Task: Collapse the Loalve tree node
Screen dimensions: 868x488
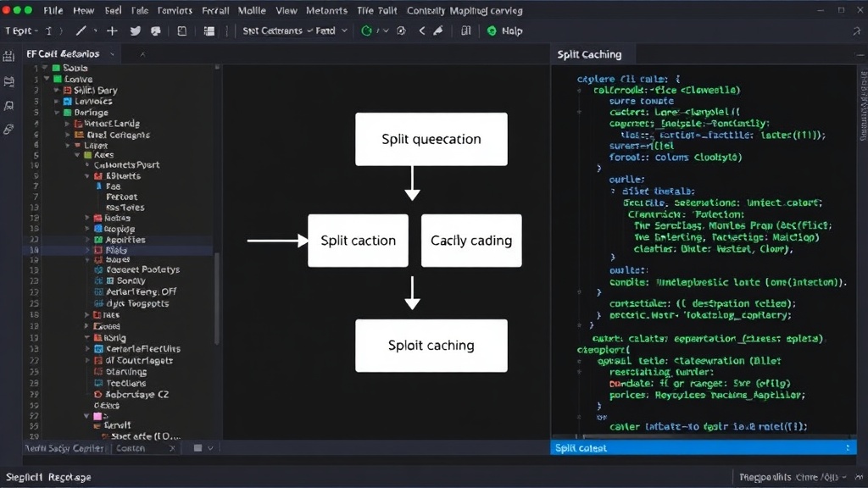Action: 47,79
